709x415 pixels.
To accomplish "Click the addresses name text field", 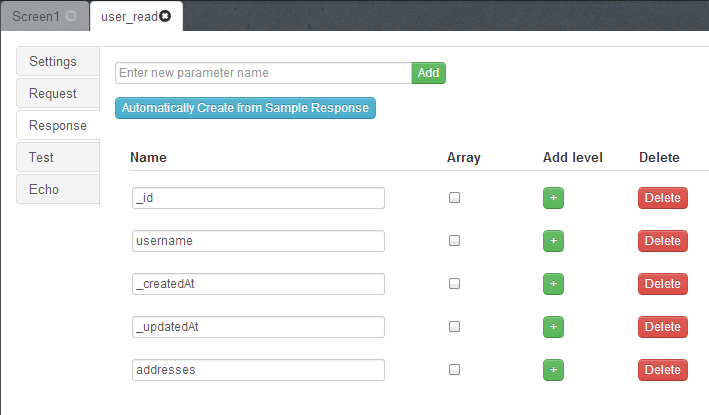I will point(258,370).
